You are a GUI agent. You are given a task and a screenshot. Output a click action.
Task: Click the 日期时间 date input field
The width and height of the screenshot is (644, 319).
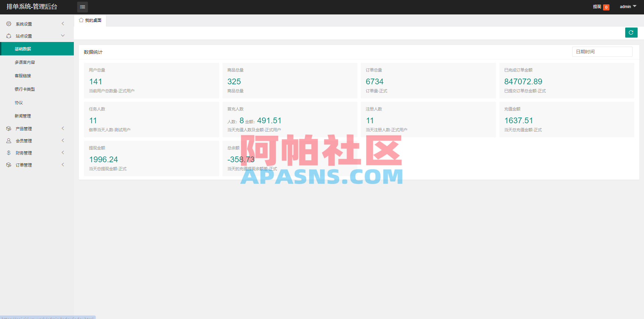(602, 51)
